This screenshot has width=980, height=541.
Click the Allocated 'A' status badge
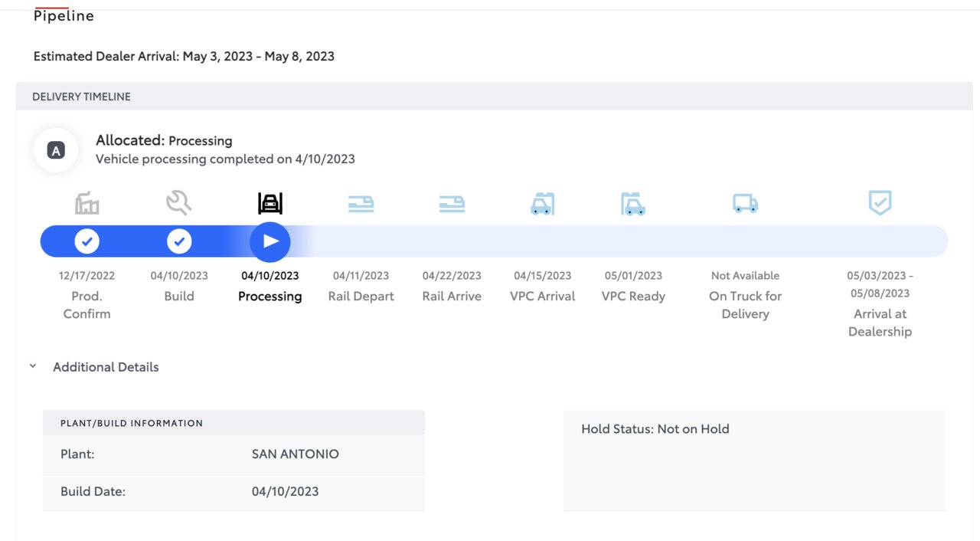click(56, 150)
